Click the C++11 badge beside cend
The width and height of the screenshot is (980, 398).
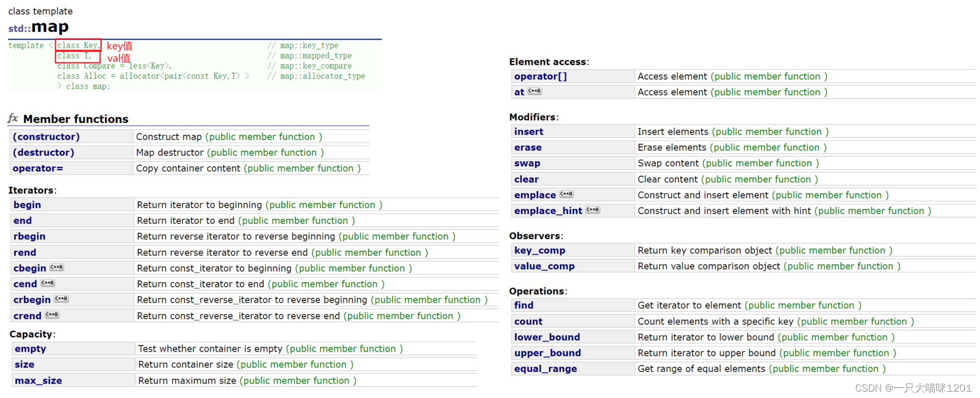coord(48,283)
